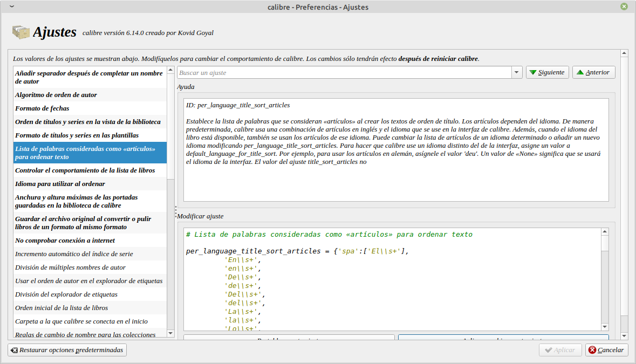Open the Buscar un ajuste dropdown arrow
This screenshot has width=636, height=364.
point(516,72)
